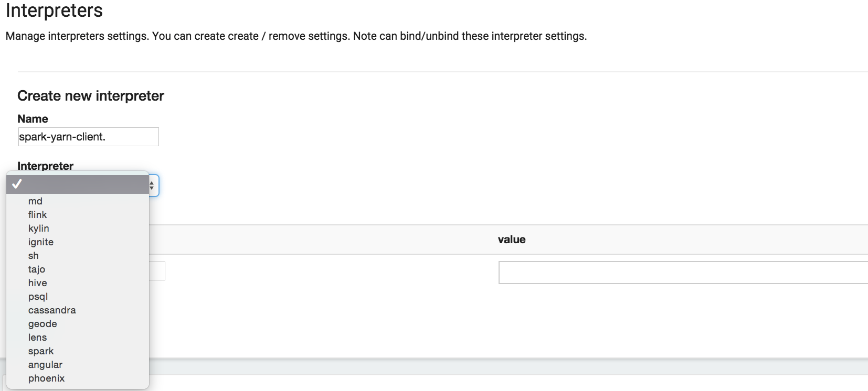868x391 pixels.
Task: Select the phoenix interpreter option
Action: point(46,378)
